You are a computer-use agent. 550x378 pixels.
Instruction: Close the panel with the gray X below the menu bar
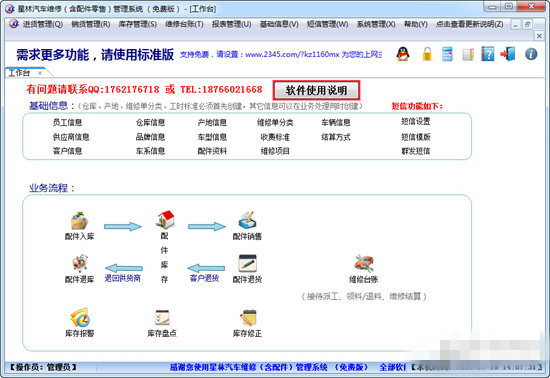539,36
